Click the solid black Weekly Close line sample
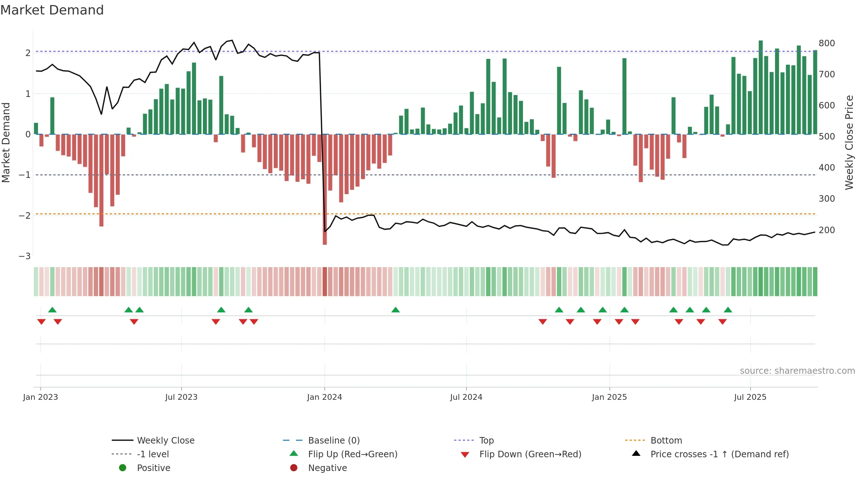The width and height of the screenshot is (868, 488). 122,440
